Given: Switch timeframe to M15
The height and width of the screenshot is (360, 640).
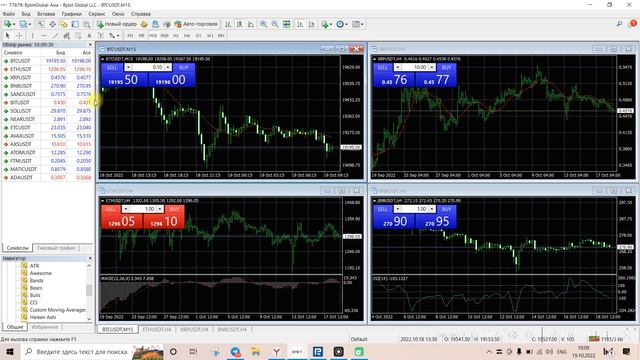Looking at the screenshot, I should (153, 36).
